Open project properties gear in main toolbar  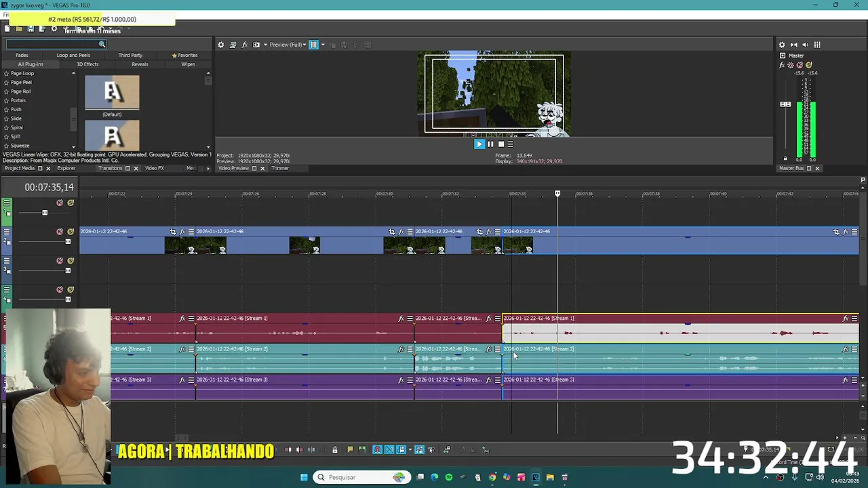pyautogui.click(x=54, y=29)
